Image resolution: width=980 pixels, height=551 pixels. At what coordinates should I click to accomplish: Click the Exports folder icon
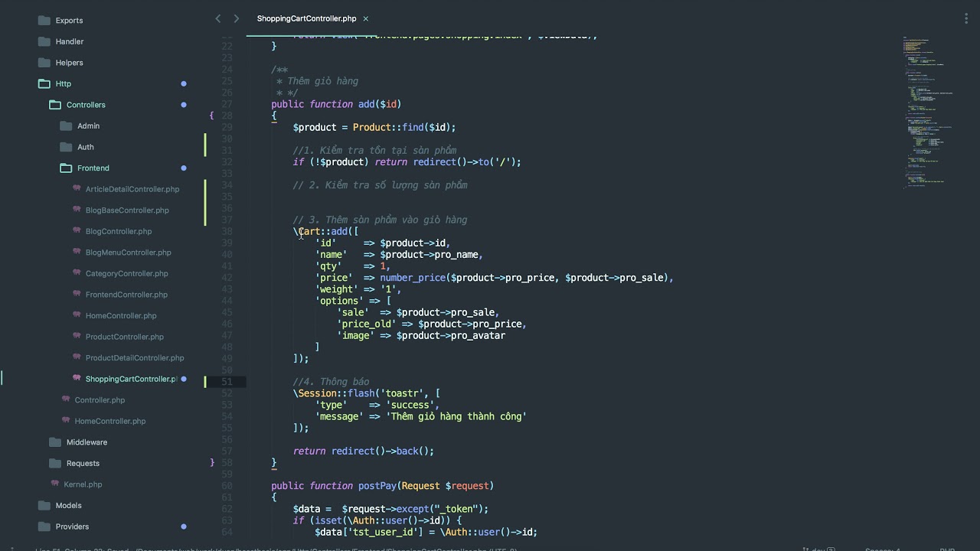click(44, 21)
